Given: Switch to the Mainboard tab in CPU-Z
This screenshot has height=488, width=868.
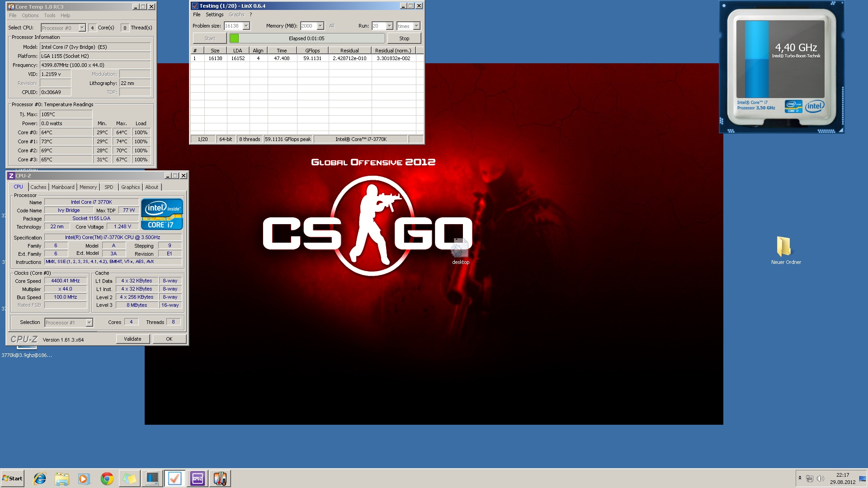Looking at the screenshot, I should (x=63, y=187).
